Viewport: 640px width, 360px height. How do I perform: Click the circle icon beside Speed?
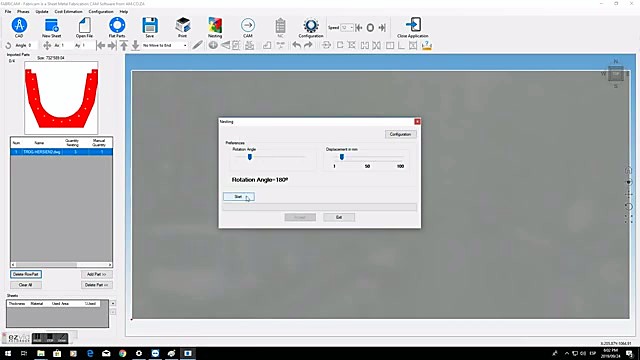(370, 28)
